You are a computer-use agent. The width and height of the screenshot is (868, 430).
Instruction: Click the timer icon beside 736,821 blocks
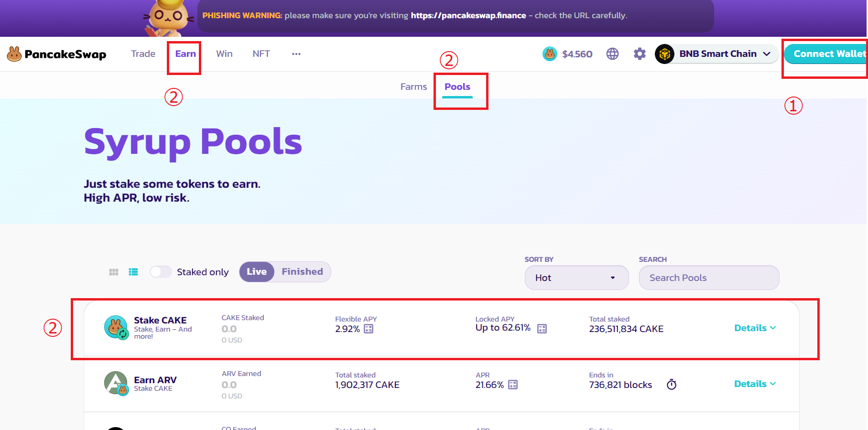[672, 384]
